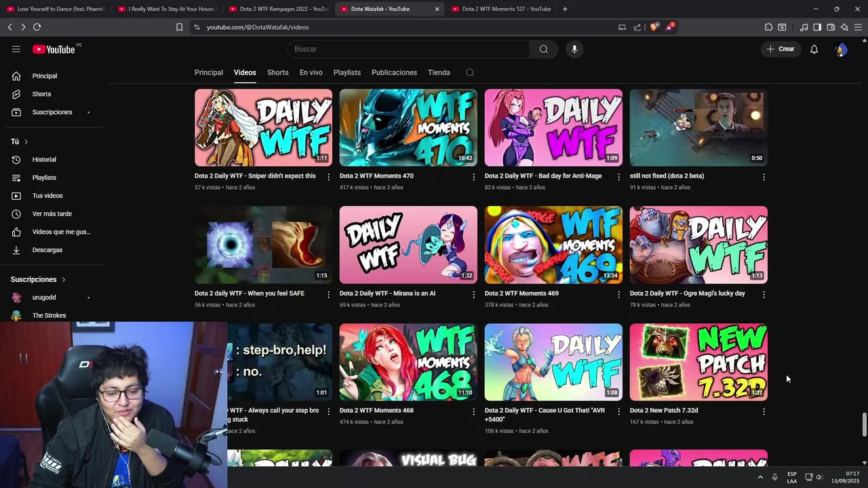This screenshot has width=868, height=488.
Task: Open options for Dota 2 New Patch 7.32d
Action: [x=764, y=411]
